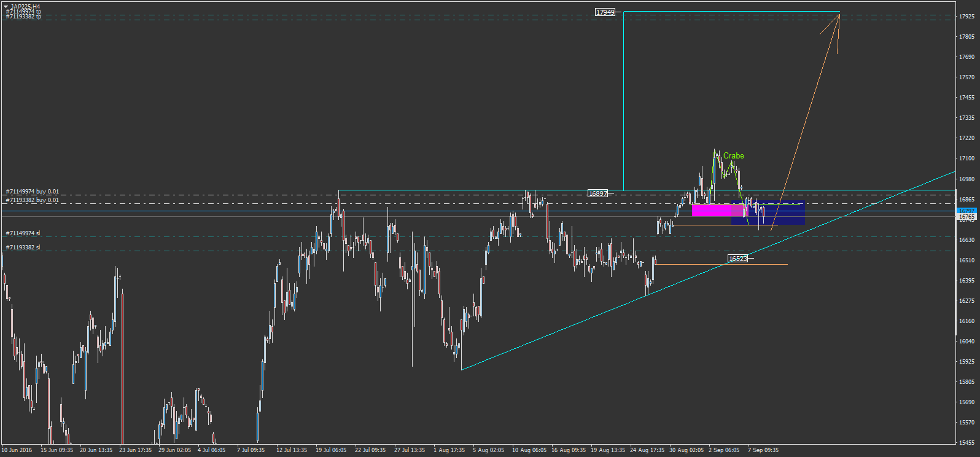
Task: Select the #71149974 buy 0.01 order label
Action: pos(33,192)
